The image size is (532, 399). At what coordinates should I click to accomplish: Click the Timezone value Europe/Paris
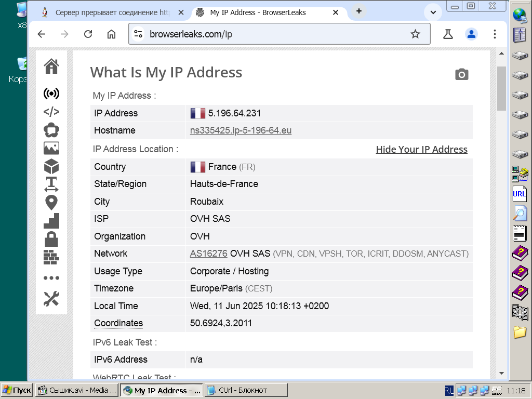click(x=216, y=288)
